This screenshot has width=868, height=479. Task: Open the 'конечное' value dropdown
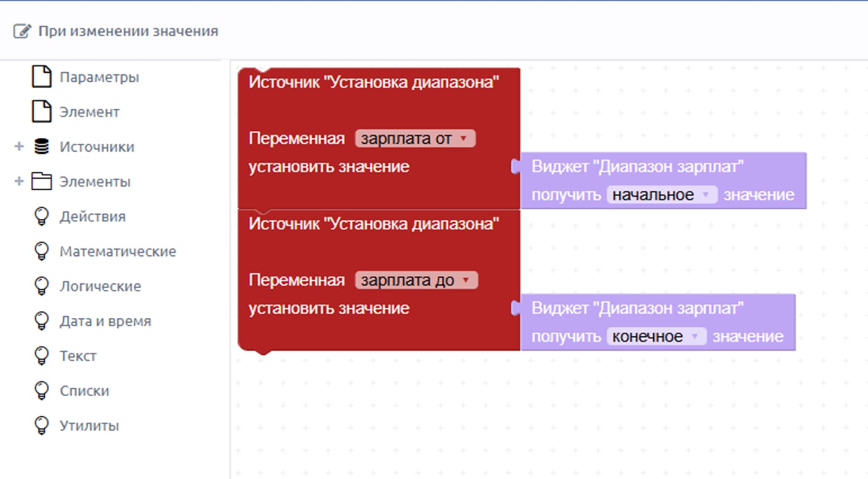coord(656,337)
